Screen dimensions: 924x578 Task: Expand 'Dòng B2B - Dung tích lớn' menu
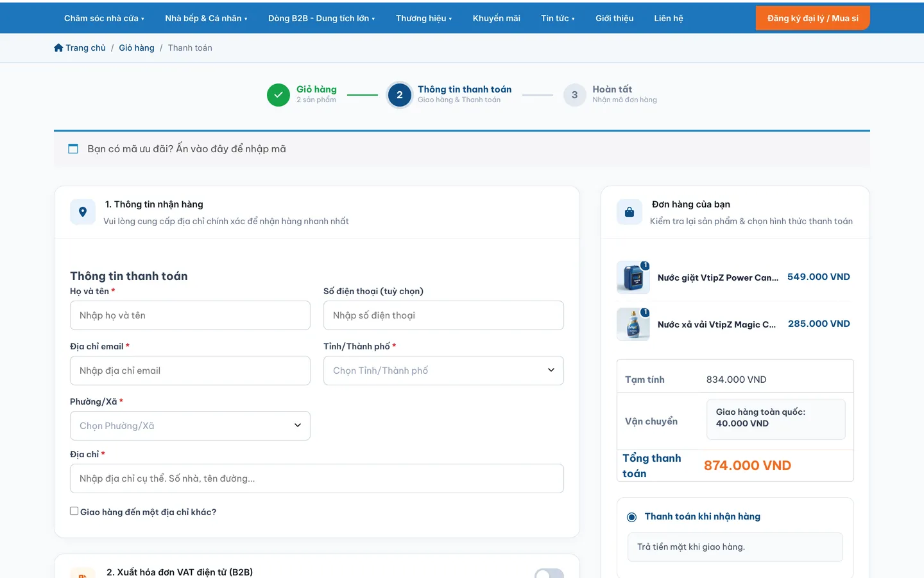pos(321,18)
